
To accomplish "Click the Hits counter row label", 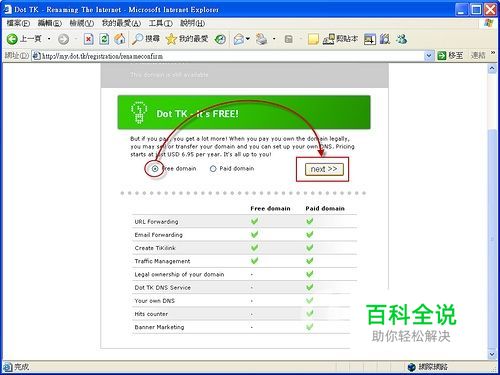I will [151, 314].
